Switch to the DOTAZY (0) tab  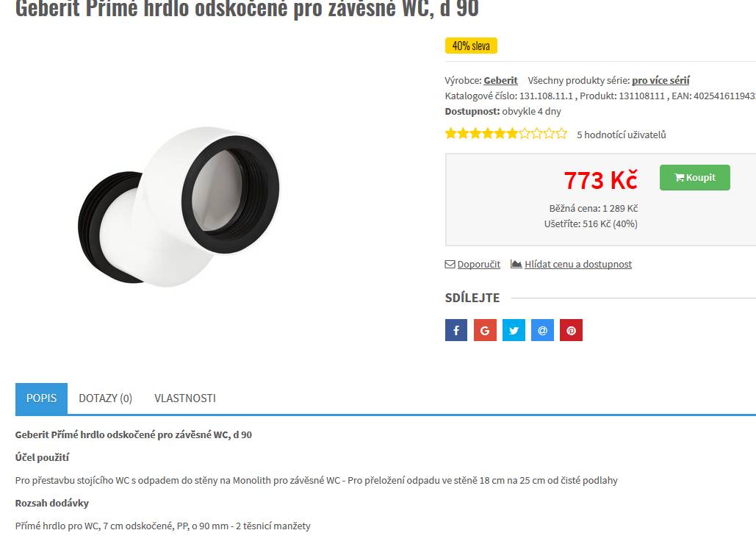(x=106, y=398)
